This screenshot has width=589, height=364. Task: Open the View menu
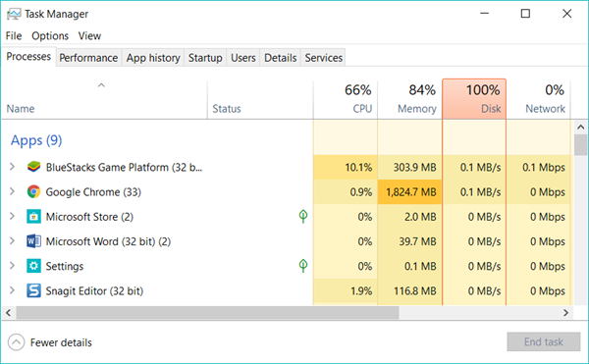coord(89,36)
